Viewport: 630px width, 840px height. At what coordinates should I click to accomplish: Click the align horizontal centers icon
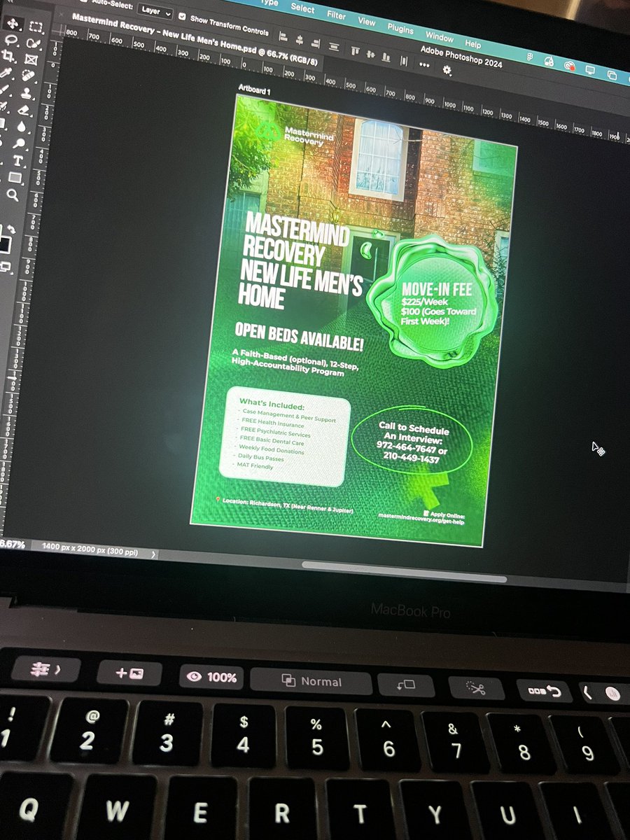click(x=300, y=40)
